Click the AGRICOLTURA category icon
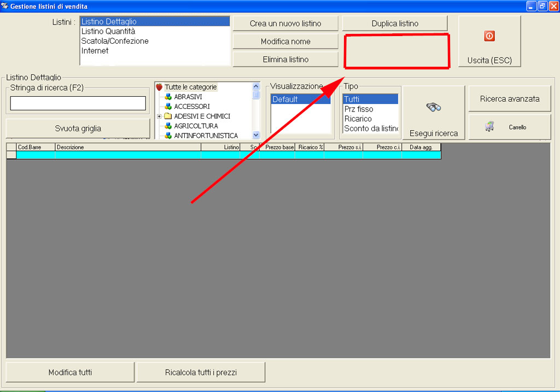Screen dimensions: 560x392 point(168,126)
